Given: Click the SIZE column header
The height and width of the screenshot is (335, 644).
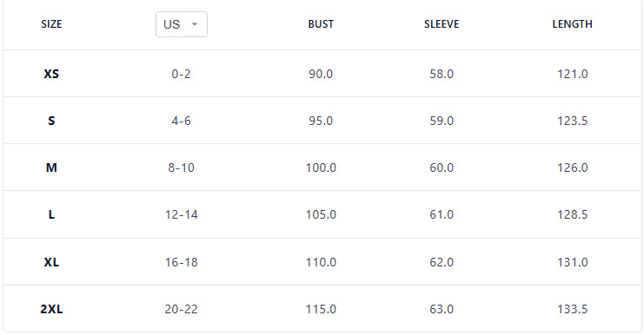Looking at the screenshot, I should pos(51,24).
